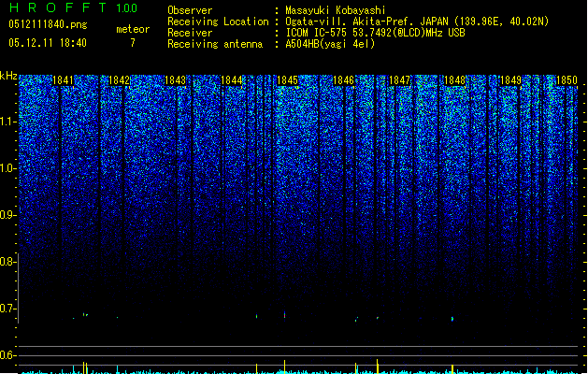The width and height of the screenshot is (588, 374).
Task: Click the 1848 time marker
Action: 454,80
